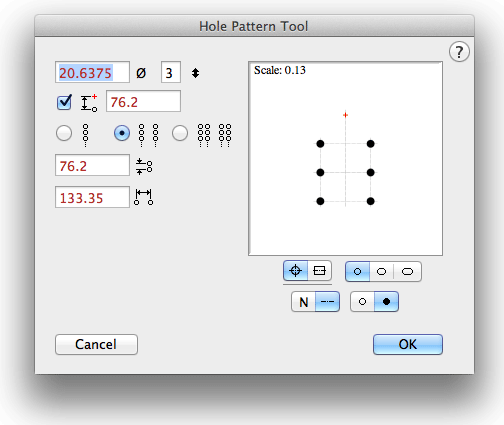This screenshot has width=504, height=425.
Task: Select the two column hole pattern
Action: 122,133
